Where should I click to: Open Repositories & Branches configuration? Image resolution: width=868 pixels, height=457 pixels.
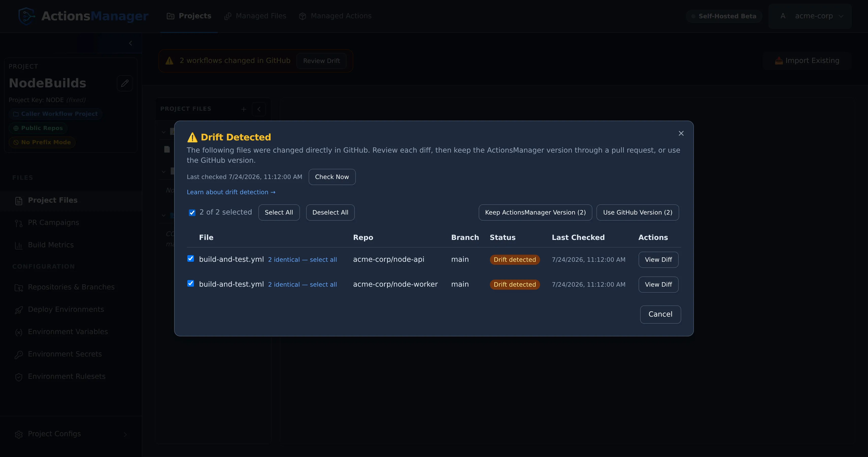click(x=71, y=287)
